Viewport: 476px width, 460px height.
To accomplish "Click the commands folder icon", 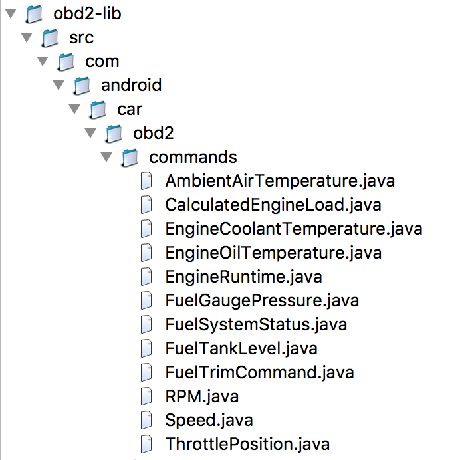I will [130, 158].
